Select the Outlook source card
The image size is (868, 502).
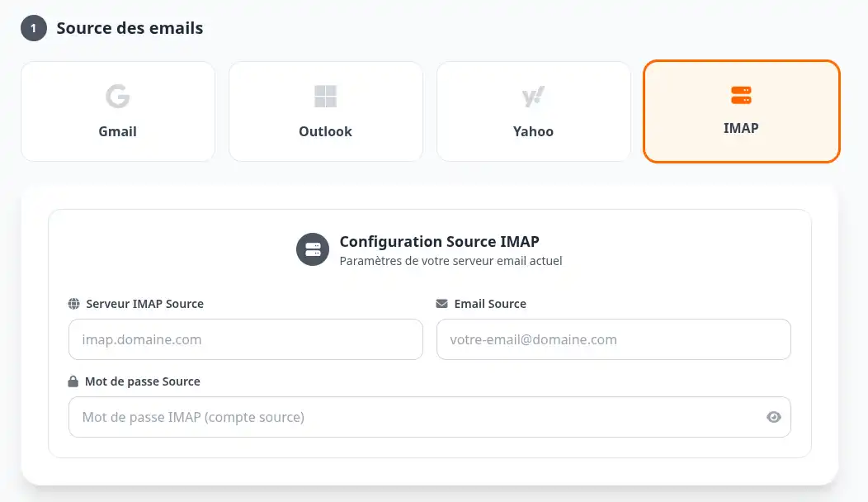point(325,111)
